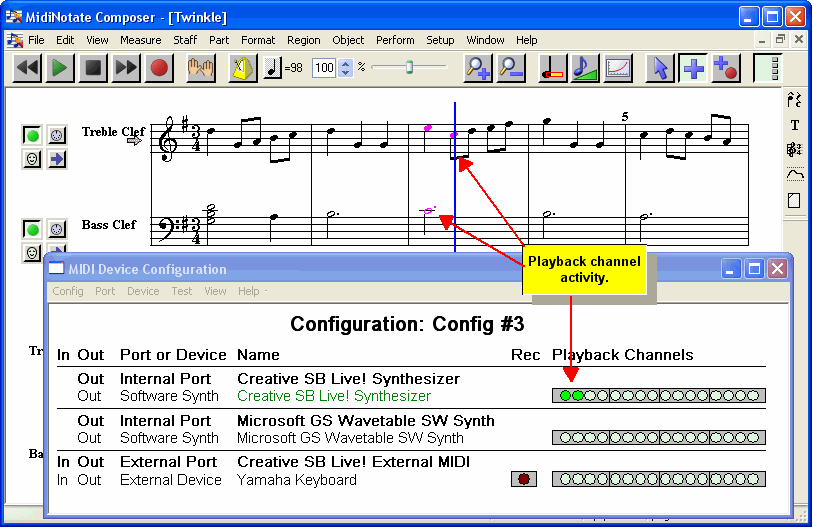The width and height of the screenshot is (813, 528).
Task: Click the tempo percent input field
Action: click(324, 68)
